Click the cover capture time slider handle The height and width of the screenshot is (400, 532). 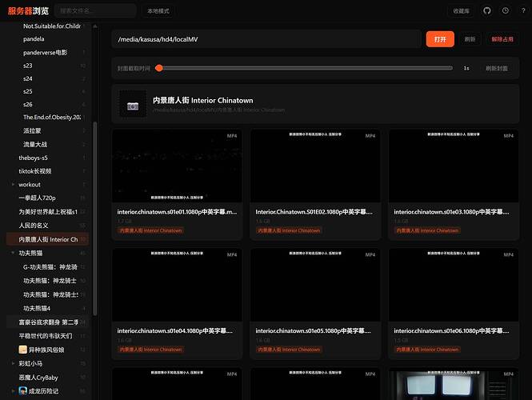[158, 68]
